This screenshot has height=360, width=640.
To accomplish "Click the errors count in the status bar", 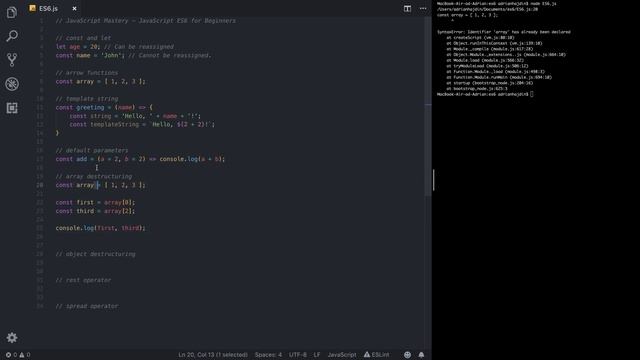I will pyautogui.click(x=11, y=355).
